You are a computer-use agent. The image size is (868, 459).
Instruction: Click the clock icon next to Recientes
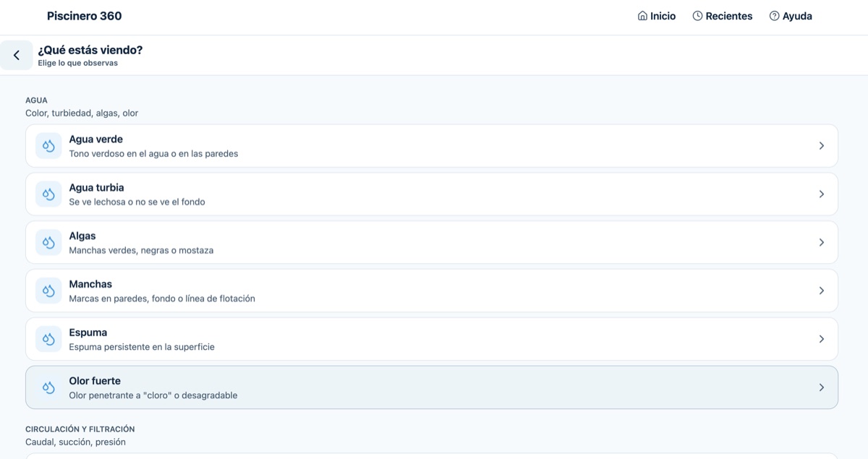697,16
